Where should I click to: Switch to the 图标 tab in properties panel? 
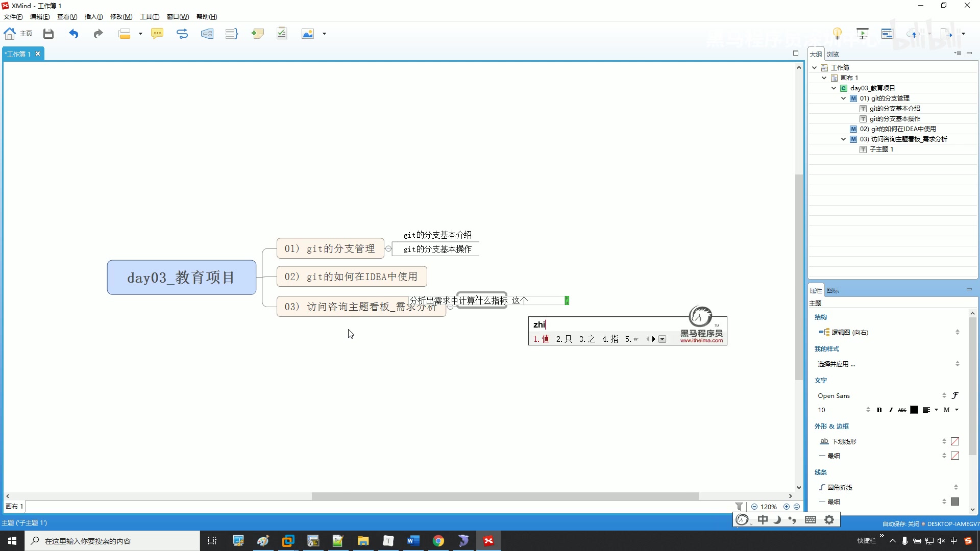832,290
